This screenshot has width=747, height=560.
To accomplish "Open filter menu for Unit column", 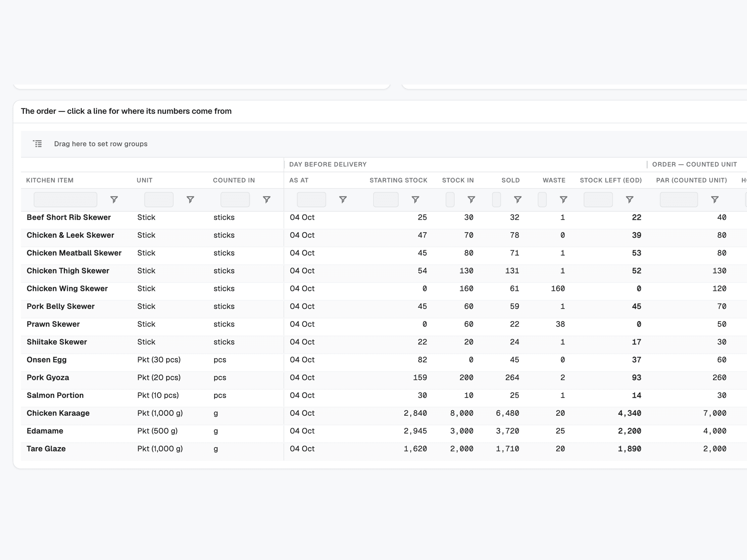I will click(x=190, y=200).
